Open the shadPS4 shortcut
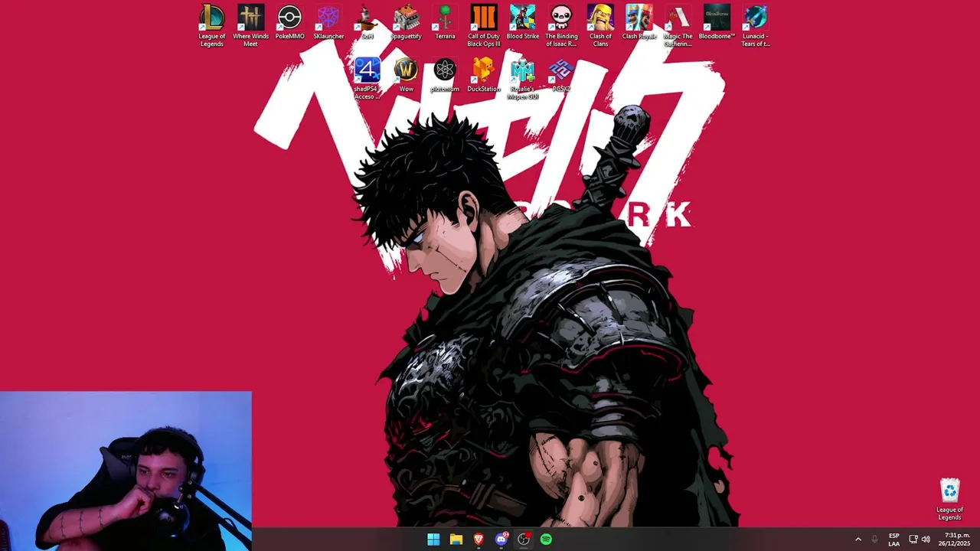 [x=367, y=78]
